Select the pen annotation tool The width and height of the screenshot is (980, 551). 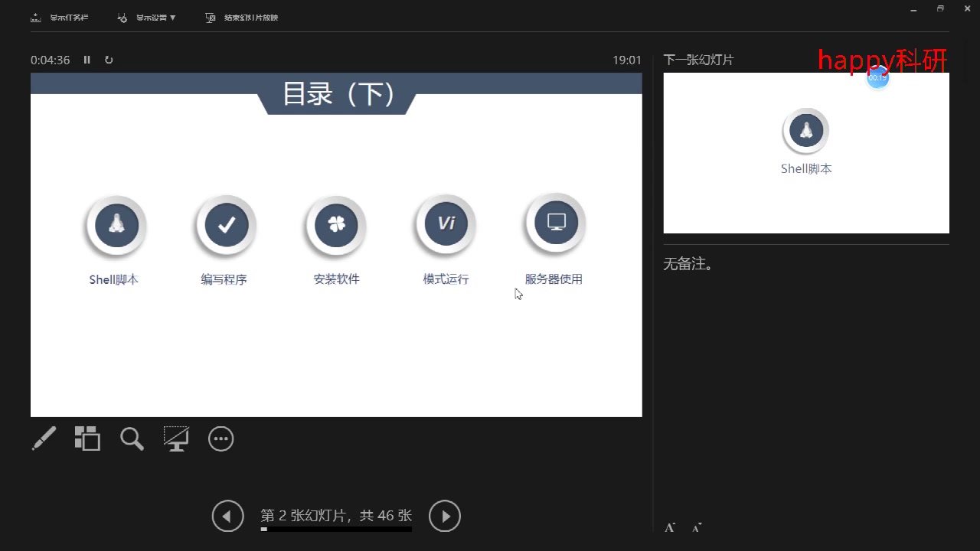[x=44, y=439]
